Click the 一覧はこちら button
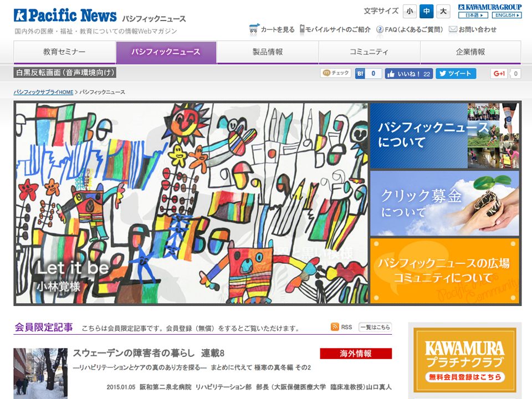 coord(375,327)
